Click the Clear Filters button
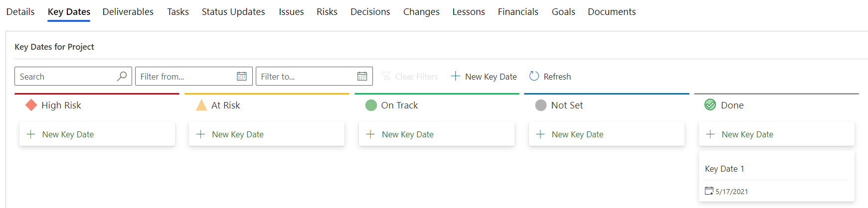Viewport: 868px width, 208px height. (x=409, y=76)
